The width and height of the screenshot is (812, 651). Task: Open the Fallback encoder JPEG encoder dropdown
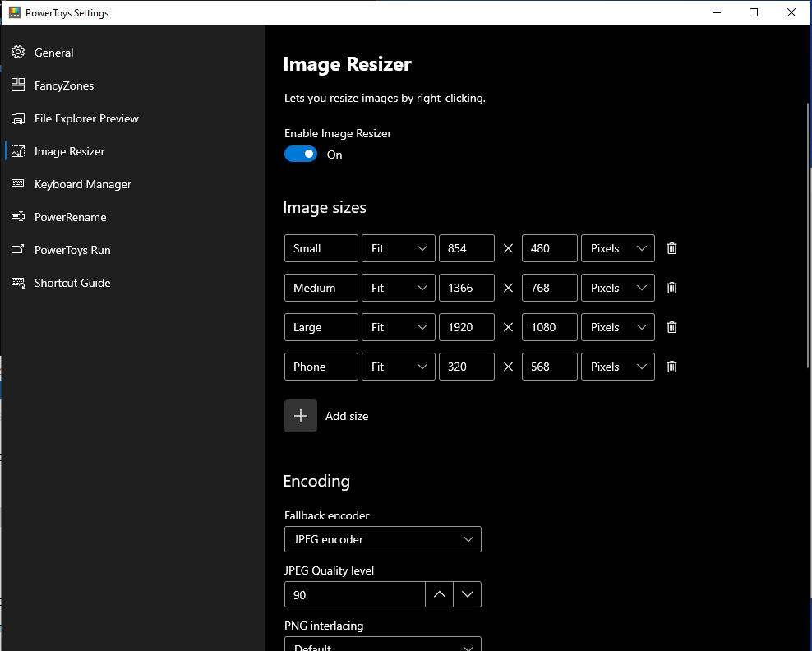[383, 539]
